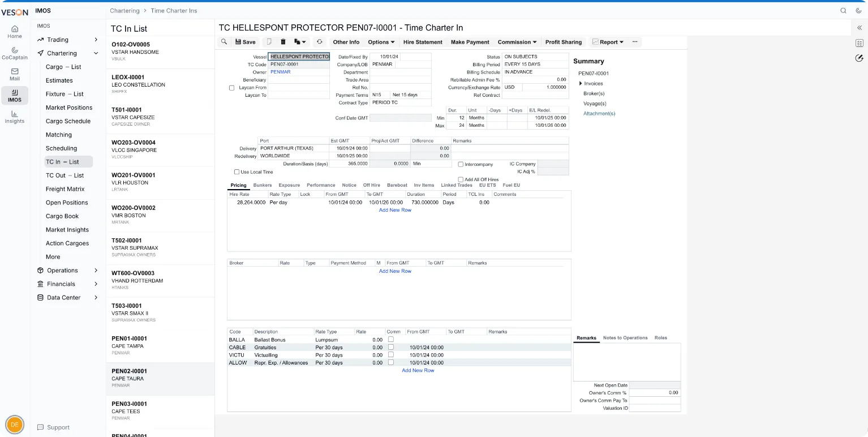
Task: Switch to the Bunkers tab
Action: [263, 185]
